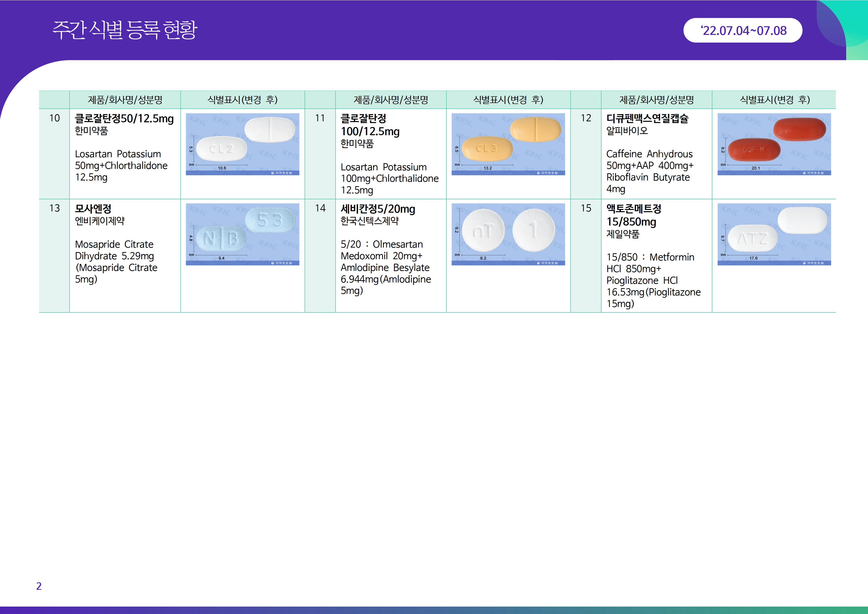868x614 pixels.
Task: Click company name 한국신텍스제약
Action: tap(369, 221)
